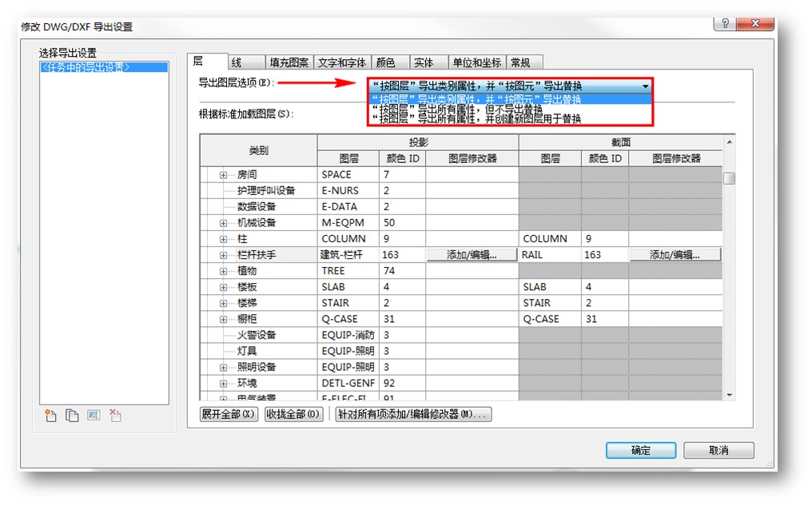812x506 pixels.
Task: Delete the selected export setup
Action: click(x=115, y=416)
